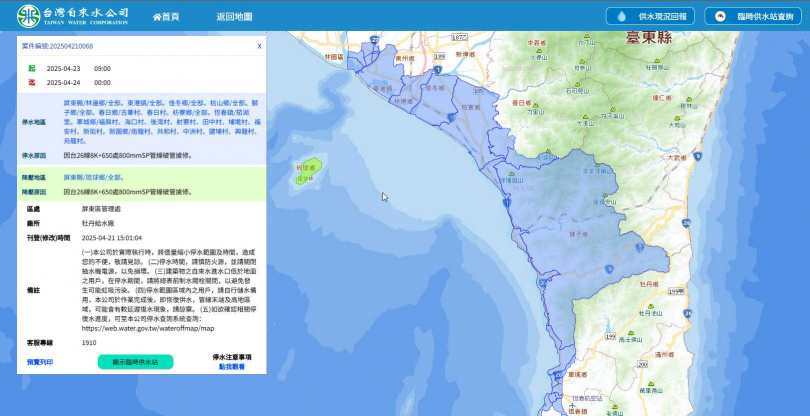Viewport: 810px width, 416px height.
Task: Click the 停水原因 pipe repair reason text
Action: (x=128, y=155)
